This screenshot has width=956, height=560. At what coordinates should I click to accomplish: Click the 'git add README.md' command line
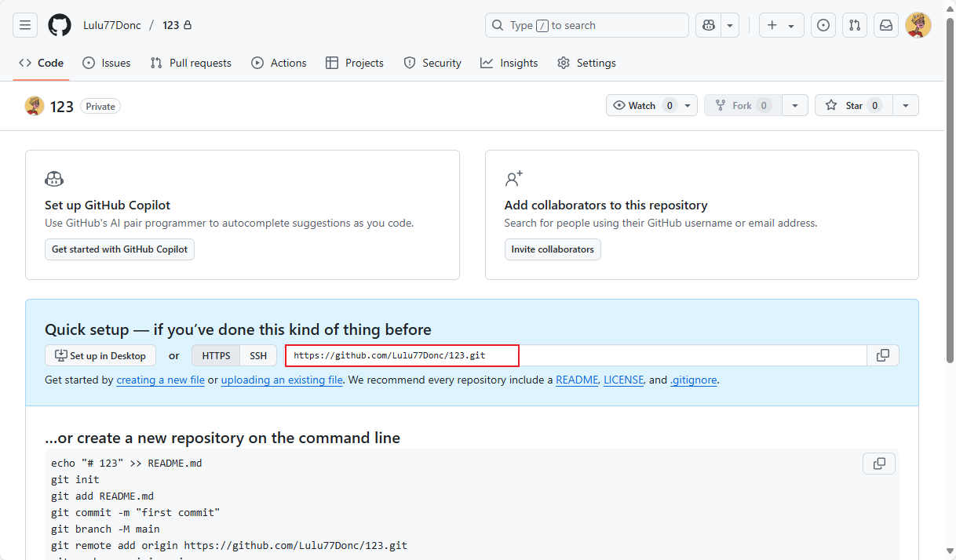102,496
